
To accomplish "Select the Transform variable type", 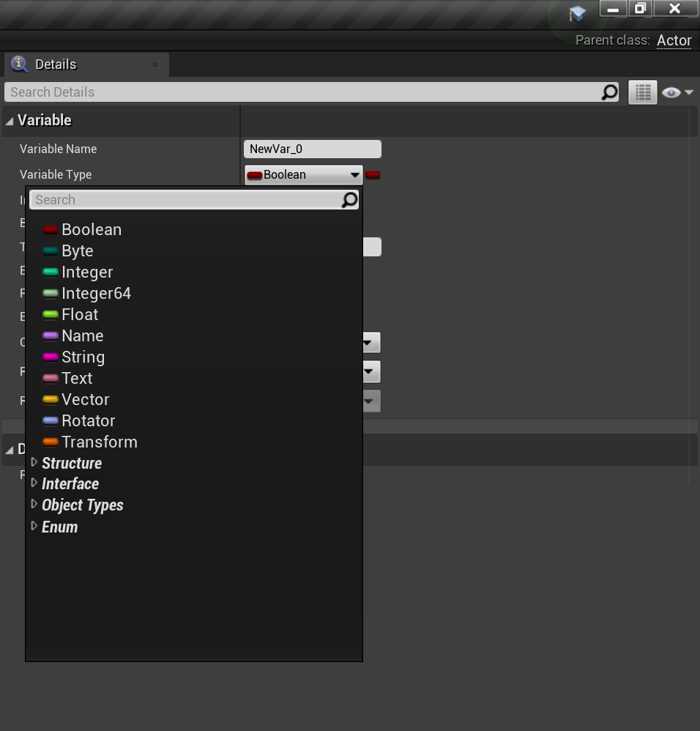I will click(99, 442).
